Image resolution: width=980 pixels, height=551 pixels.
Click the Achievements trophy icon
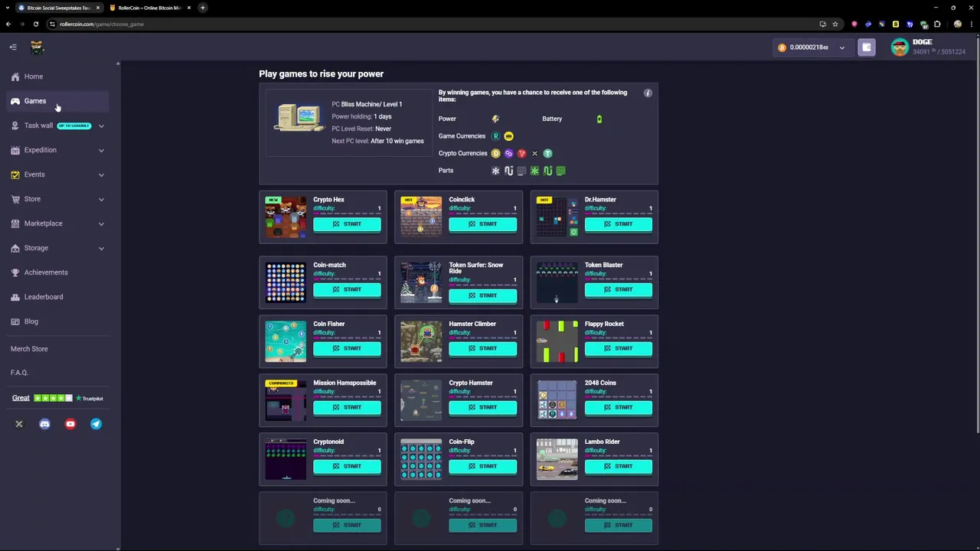(15, 272)
